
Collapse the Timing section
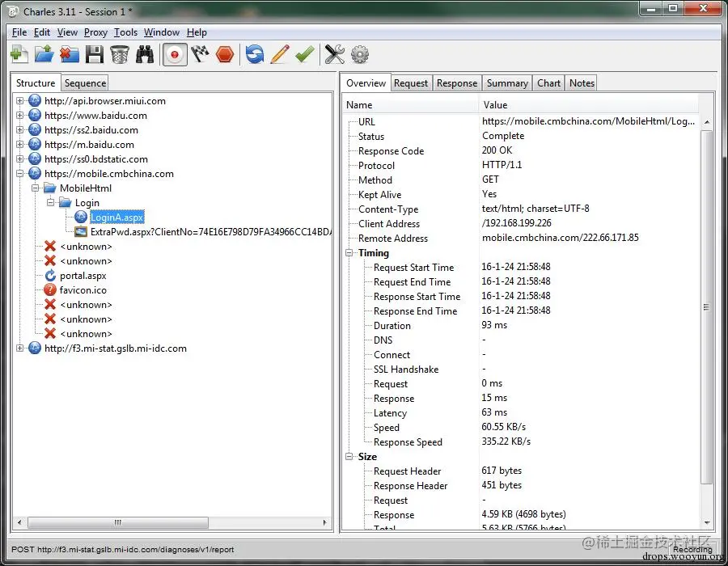pyautogui.click(x=349, y=253)
